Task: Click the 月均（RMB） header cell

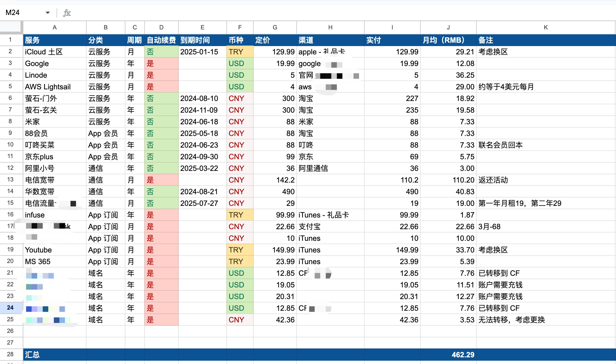Action: pyautogui.click(x=448, y=40)
